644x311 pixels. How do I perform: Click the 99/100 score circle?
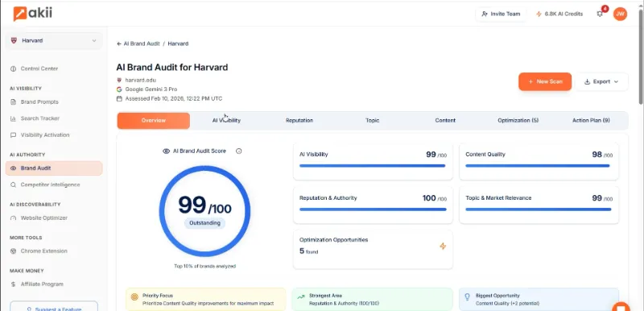(204, 211)
